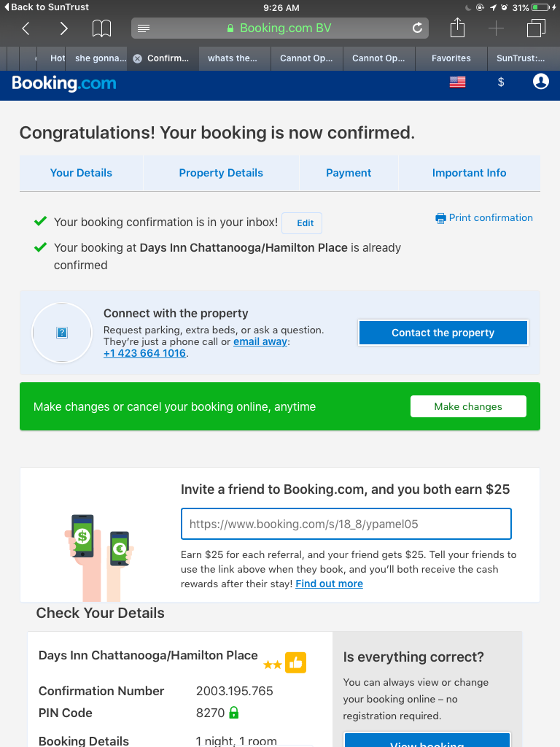This screenshot has height=747, width=560.
Task: Reload the page with the refresh icon
Action: pyautogui.click(x=417, y=28)
